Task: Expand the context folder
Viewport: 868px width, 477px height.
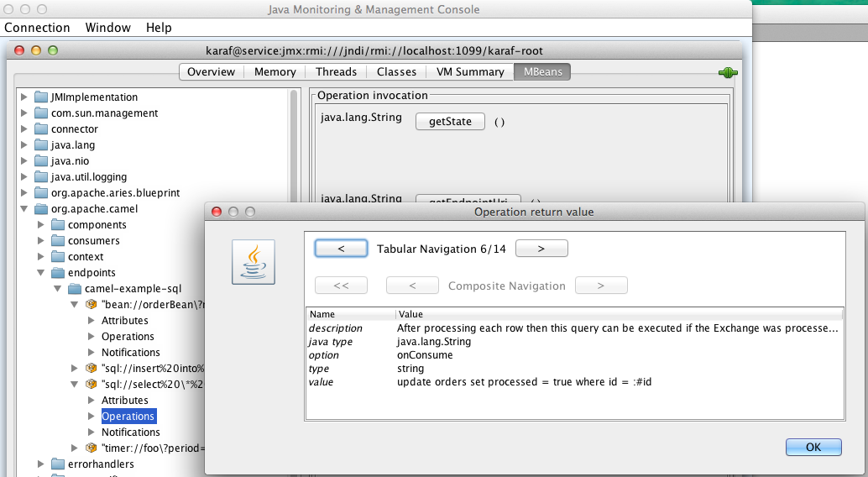Action: [x=40, y=256]
